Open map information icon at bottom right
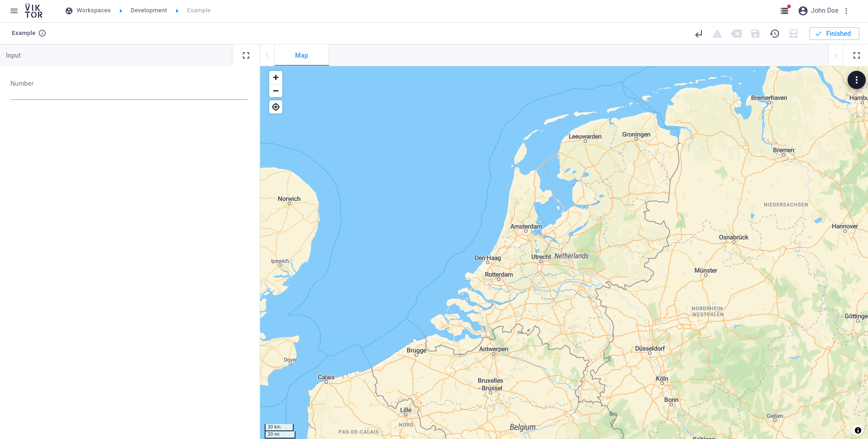The width and height of the screenshot is (868, 439). 858,430
